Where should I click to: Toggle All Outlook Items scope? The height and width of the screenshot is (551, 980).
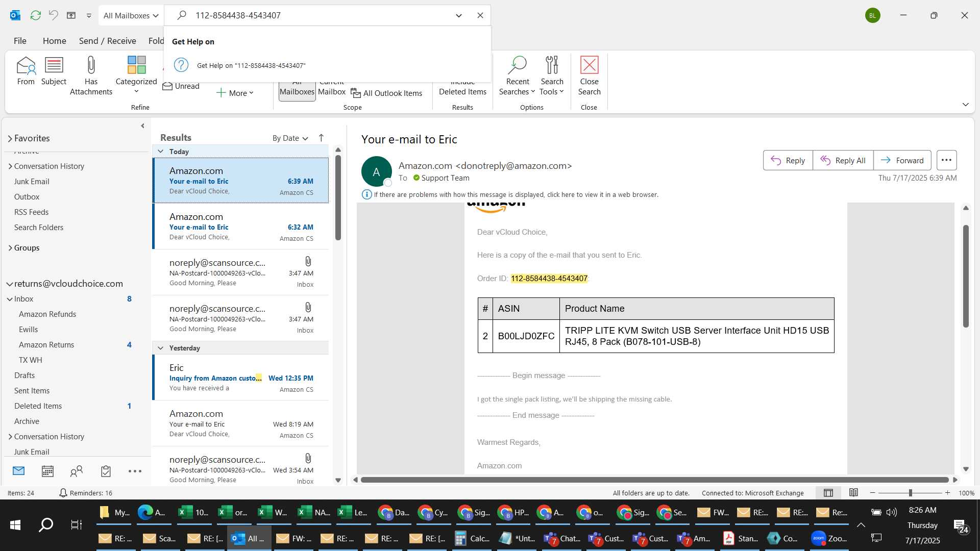click(386, 93)
